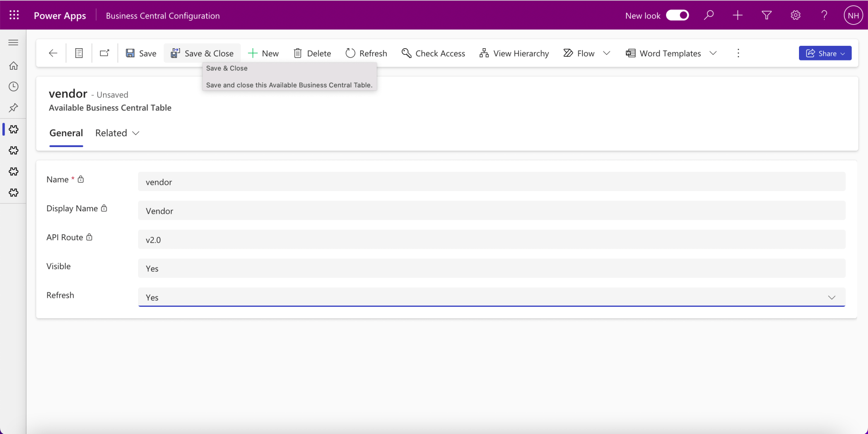868x434 pixels.
Task: Open the advanced filter funnel icon
Action: [766, 15]
